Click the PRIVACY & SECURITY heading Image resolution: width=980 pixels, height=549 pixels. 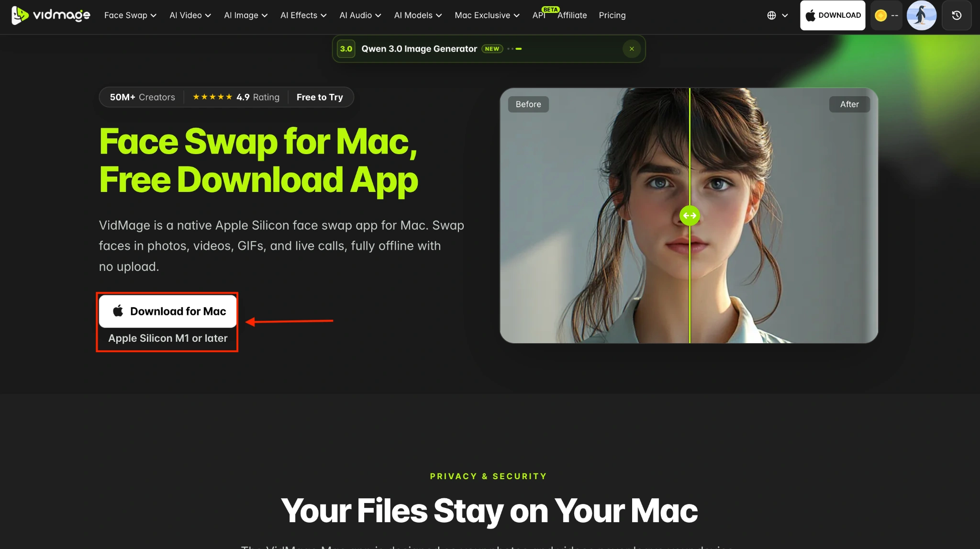(x=488, y=476)
